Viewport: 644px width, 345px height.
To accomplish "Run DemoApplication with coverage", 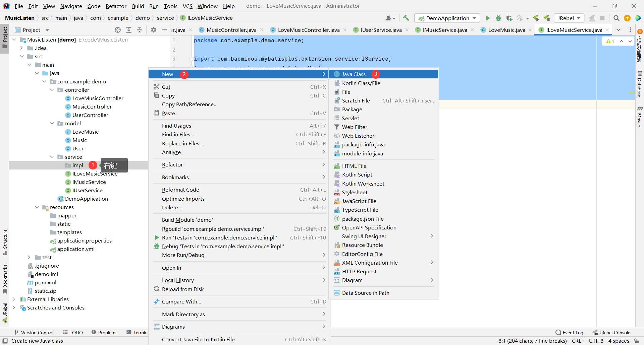I will click(x=509, y=18).
